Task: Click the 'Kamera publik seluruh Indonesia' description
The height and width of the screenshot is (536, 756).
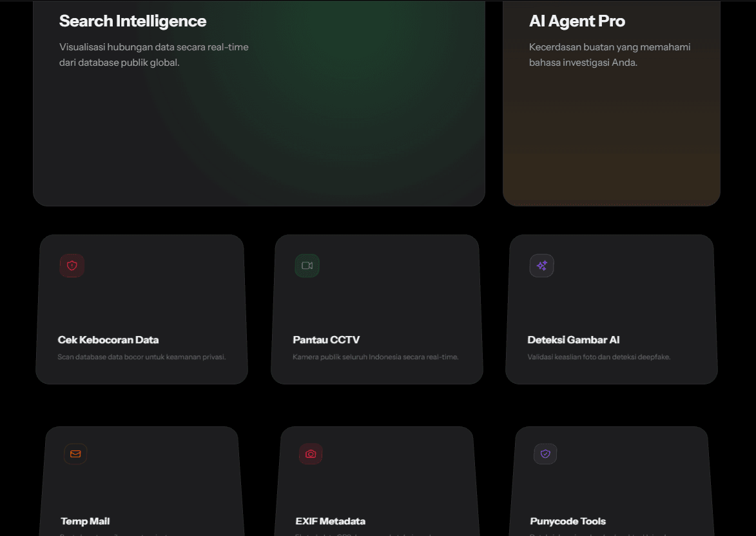Action: (x=376, y=357)
